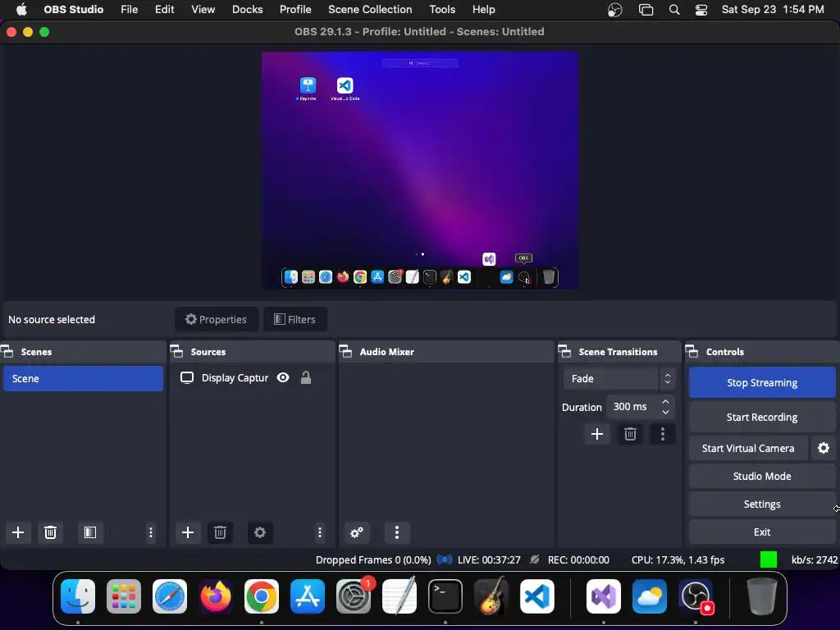Click Start Recording button

click(762, 417)
